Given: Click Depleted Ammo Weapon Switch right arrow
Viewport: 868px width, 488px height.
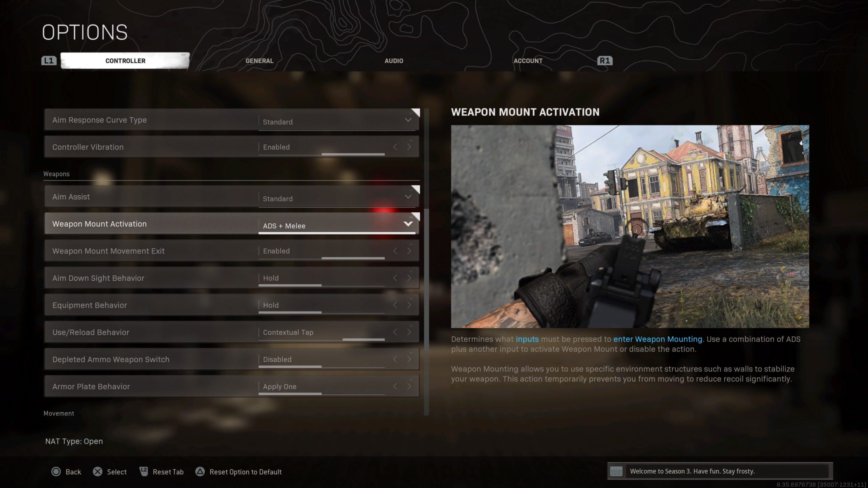Looking at the screenshot, I should coord(409,359).
